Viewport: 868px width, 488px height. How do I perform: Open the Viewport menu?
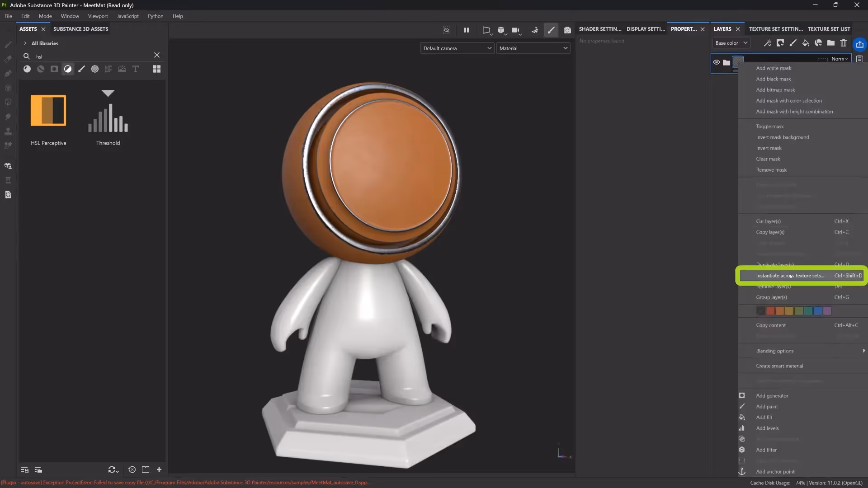point(98,16)
